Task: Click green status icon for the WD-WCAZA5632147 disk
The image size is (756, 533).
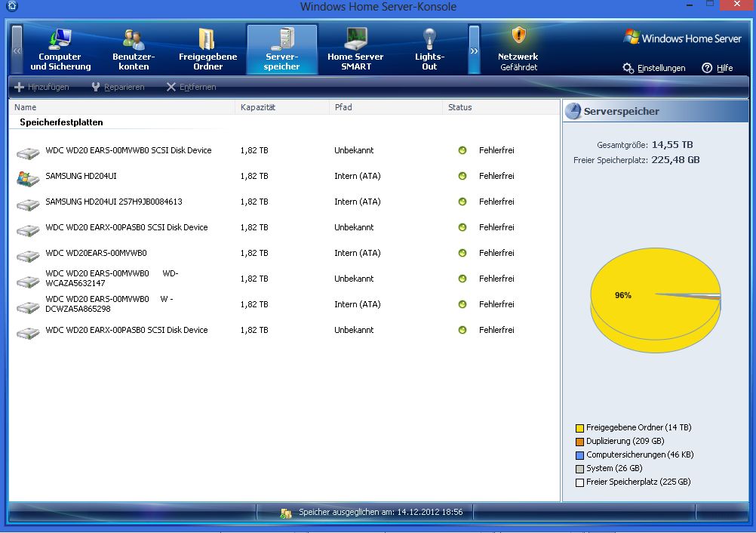Action: click(x=463, y=279)
